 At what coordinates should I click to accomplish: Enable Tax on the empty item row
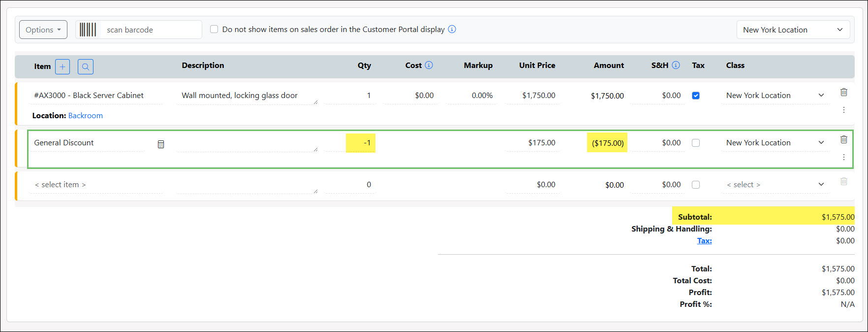696,185
